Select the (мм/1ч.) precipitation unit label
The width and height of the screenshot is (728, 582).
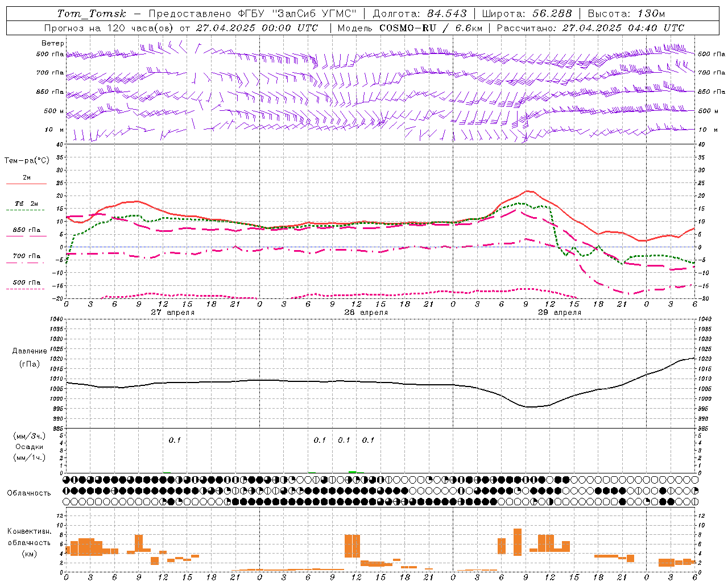[29, 458]
